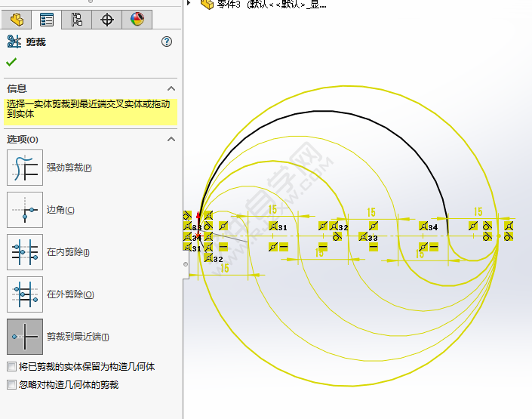Click the panel splitter handle on the divider
The height and width of the screenshot is (419, 532).
coord(186,264)
